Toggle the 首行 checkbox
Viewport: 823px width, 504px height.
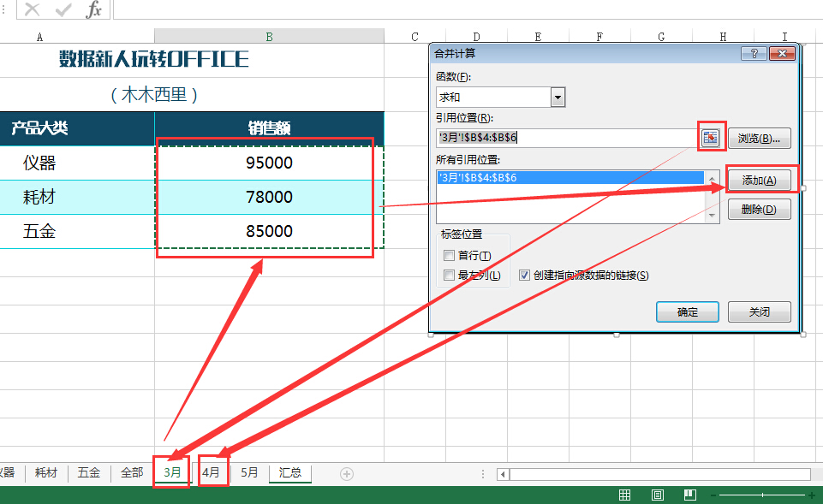(450, 255)
